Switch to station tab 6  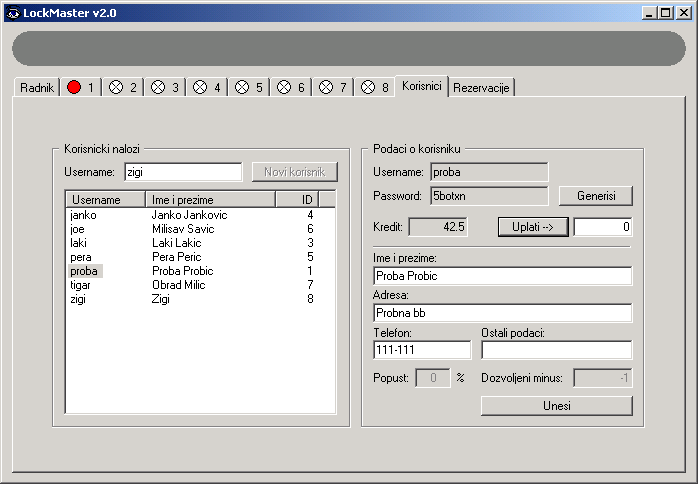coord(291,87)
